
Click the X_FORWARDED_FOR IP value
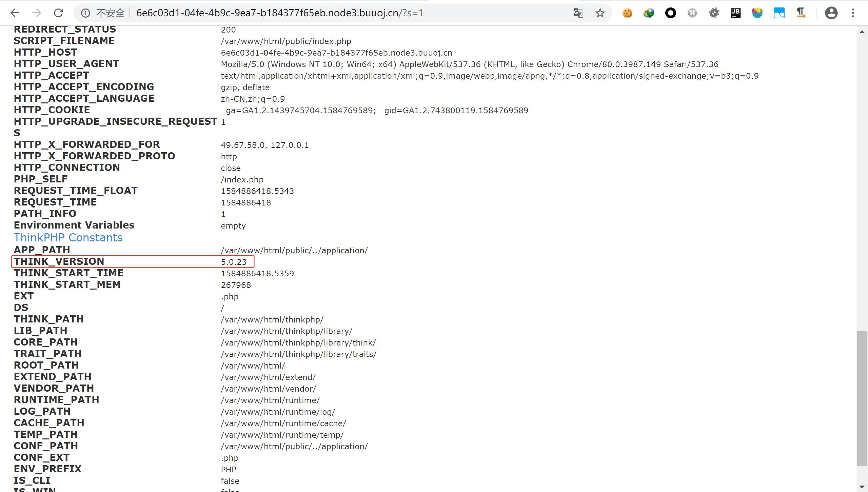(x=265, y=145)
